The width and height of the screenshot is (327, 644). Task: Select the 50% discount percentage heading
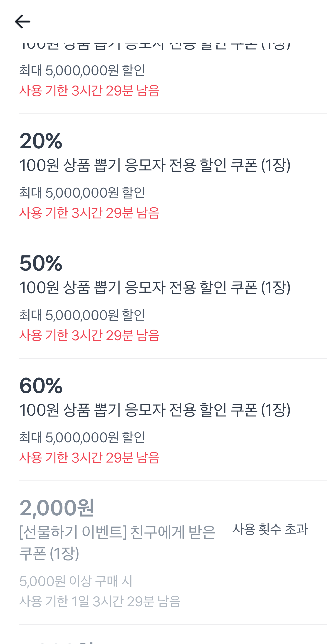[x=41, y=263]
